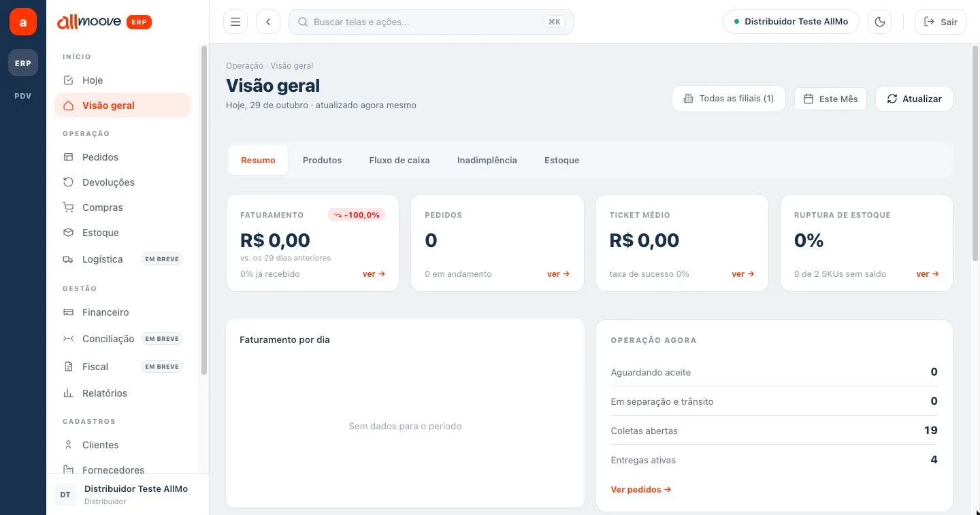Click the Financeiro card icon
Image resolution: width=980 pixels, height=515 pixels.
click(x=68, y=312)
